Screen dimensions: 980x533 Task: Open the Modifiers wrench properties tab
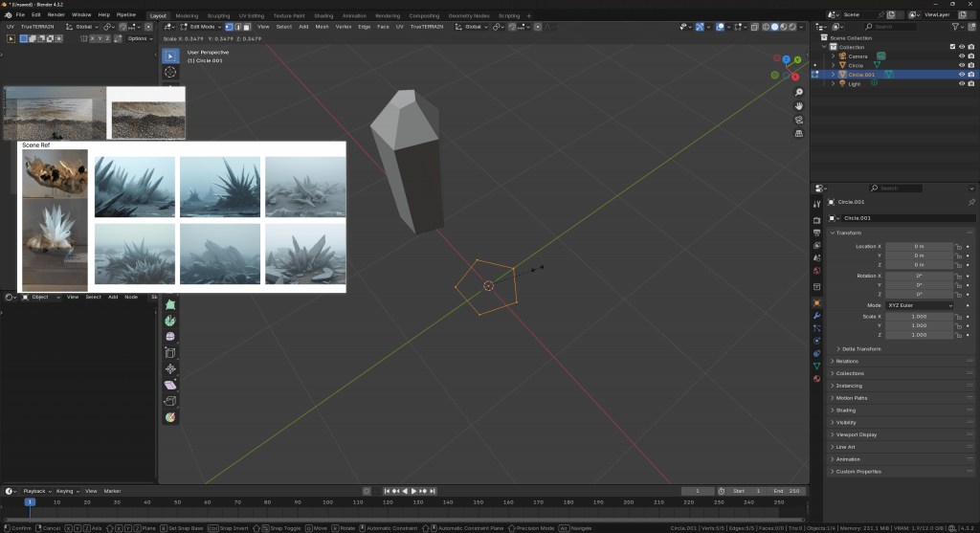click(816, 315)
